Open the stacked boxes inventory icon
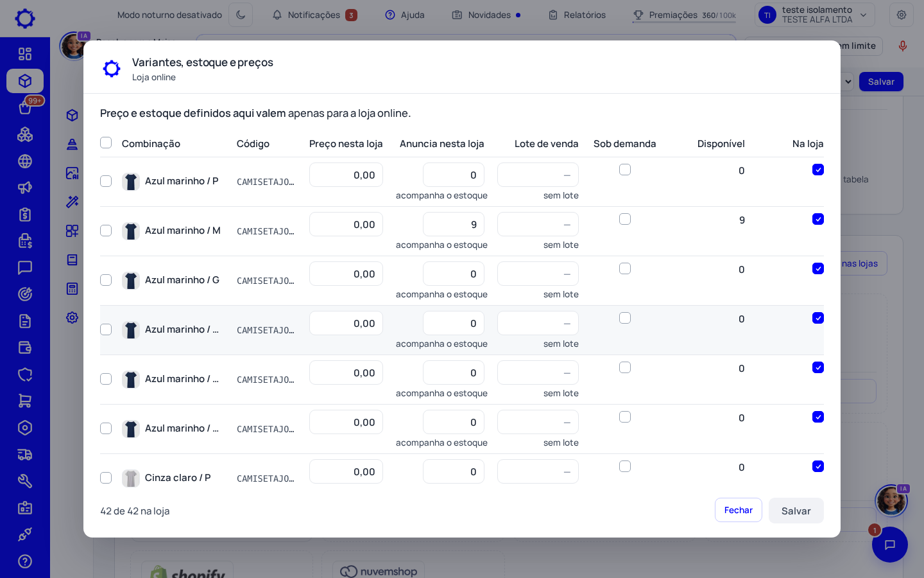 tap(25, 134)
